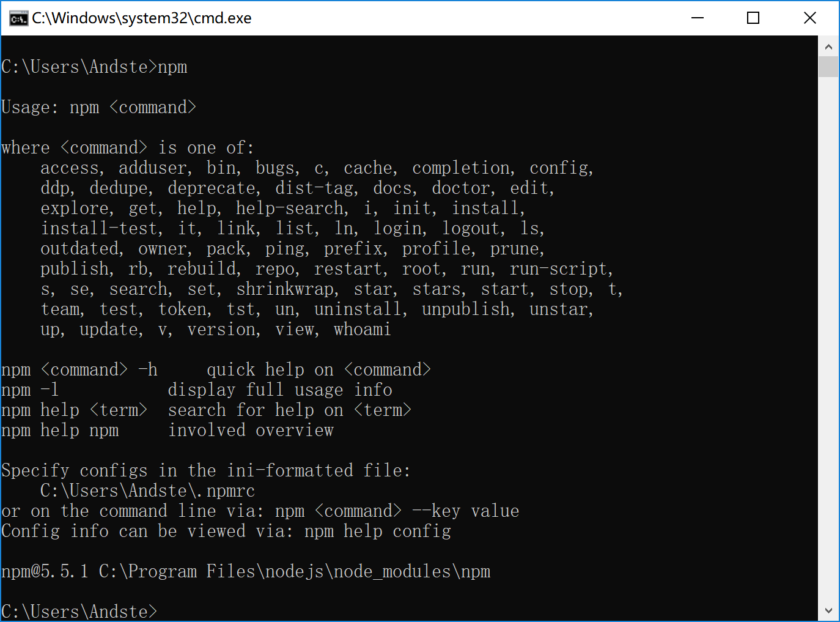840x622 pixels.
Task: Click the scroll down arrow
Action: 828,610
